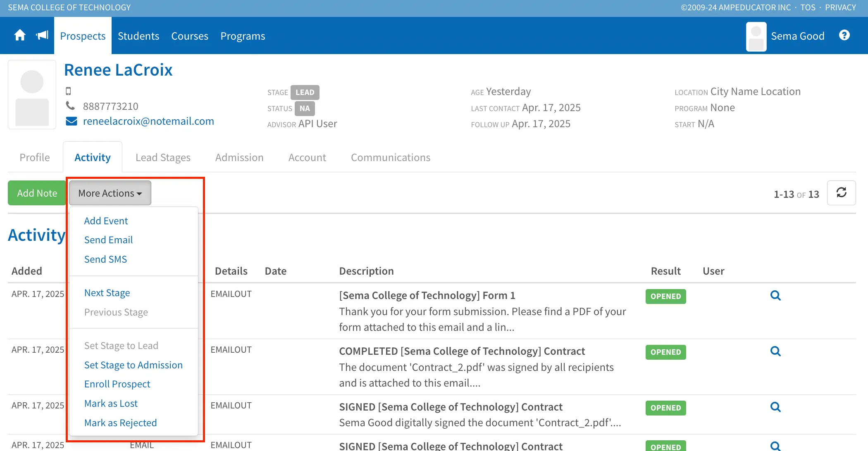The width and height of the screenshot is (868, 451).
Task: Click the phone icon beside 8887773210
Action: [x=71, y=106]
